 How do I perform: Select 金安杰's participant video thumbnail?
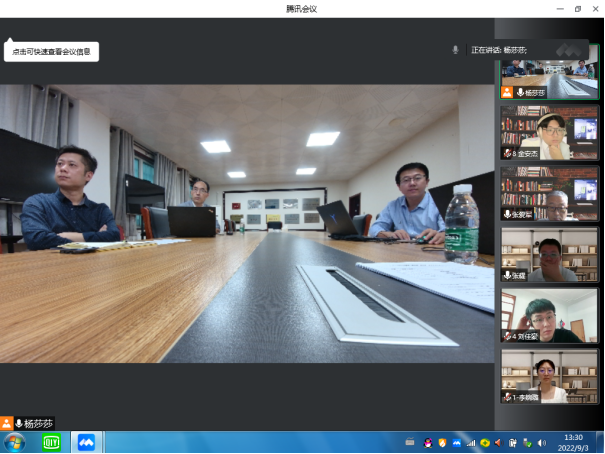(x=549, y=132)
